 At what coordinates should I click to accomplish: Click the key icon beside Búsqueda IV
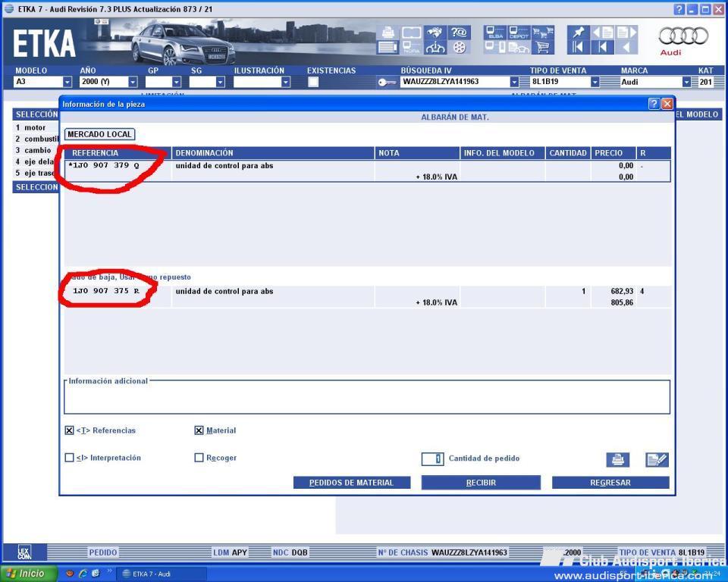tap(386, 83)
